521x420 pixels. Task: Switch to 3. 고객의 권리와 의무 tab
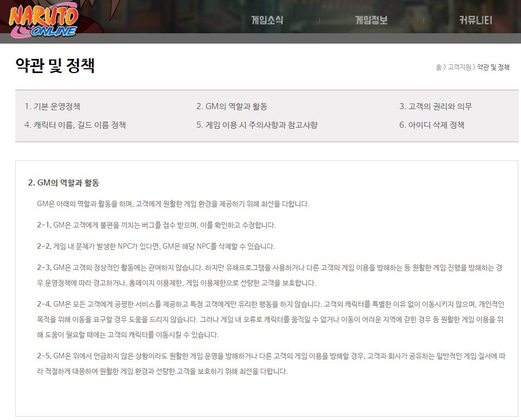(x=435, y=106)
